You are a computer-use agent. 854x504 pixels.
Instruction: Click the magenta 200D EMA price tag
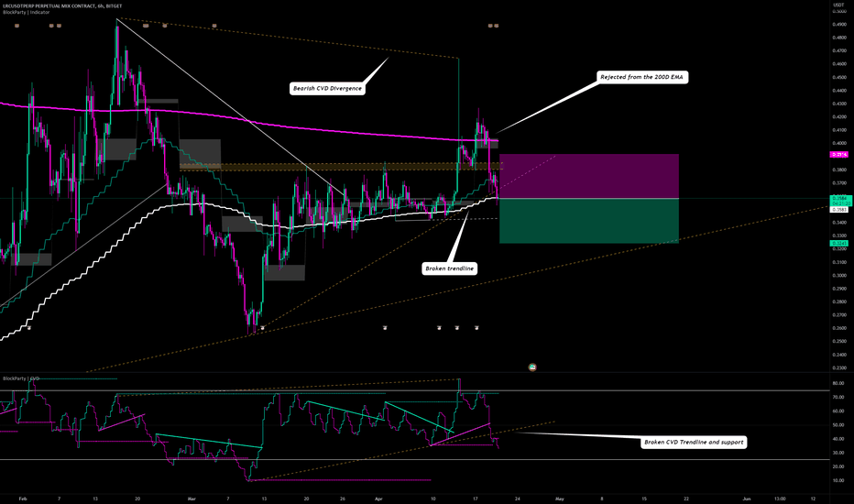(x=838, y=155)
